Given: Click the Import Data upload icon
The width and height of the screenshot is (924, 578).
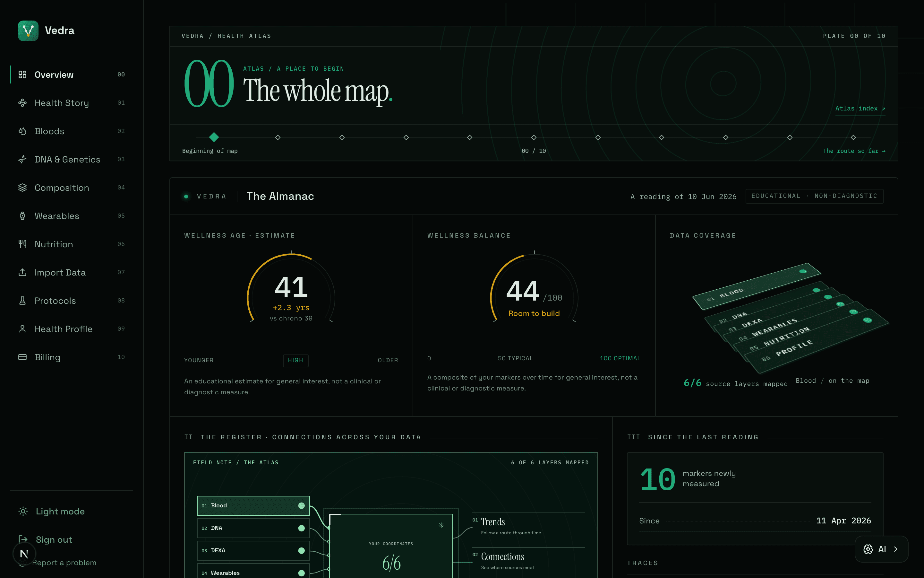Looking at the screenshot, I should [x=22, y=273].
